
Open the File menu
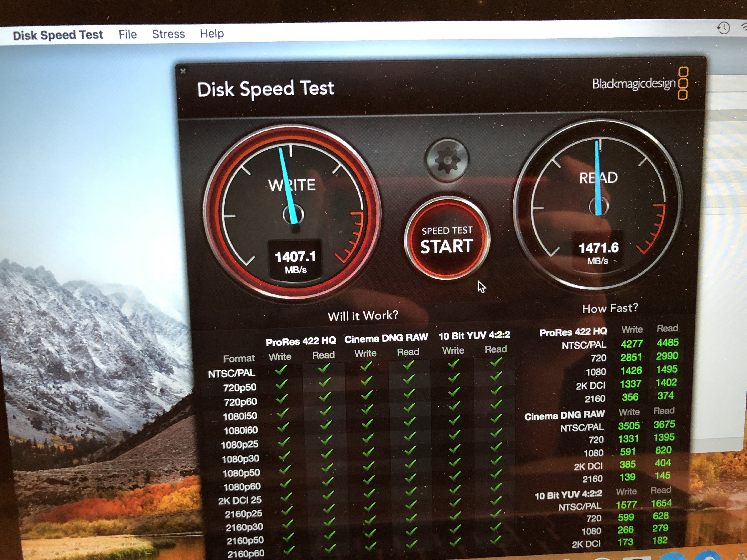[128, 34]
